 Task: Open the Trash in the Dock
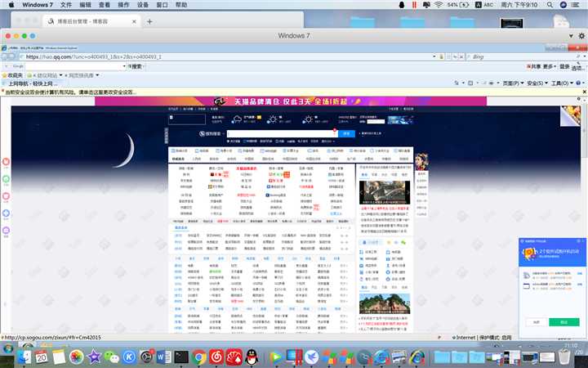pyautogui.click(x=565, y=357)
